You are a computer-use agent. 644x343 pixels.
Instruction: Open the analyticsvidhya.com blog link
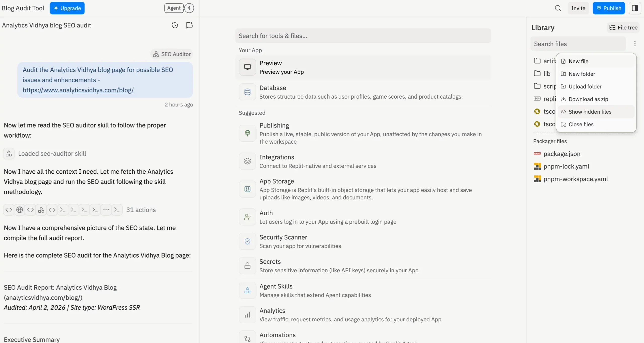(x=78, y=90)
